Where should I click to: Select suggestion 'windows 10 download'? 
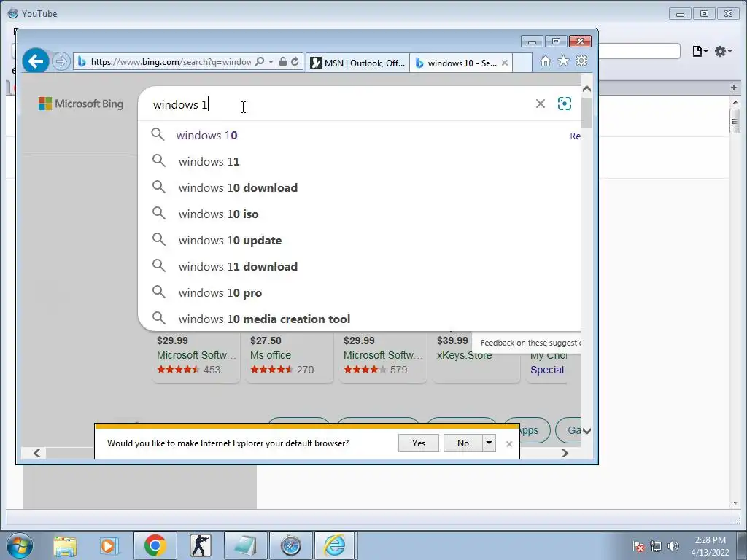pos(359,187)
